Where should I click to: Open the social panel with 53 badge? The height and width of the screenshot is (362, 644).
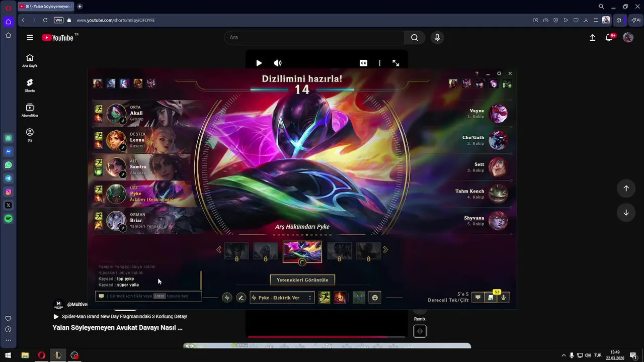pyautogui.click(x=491, y=298)
